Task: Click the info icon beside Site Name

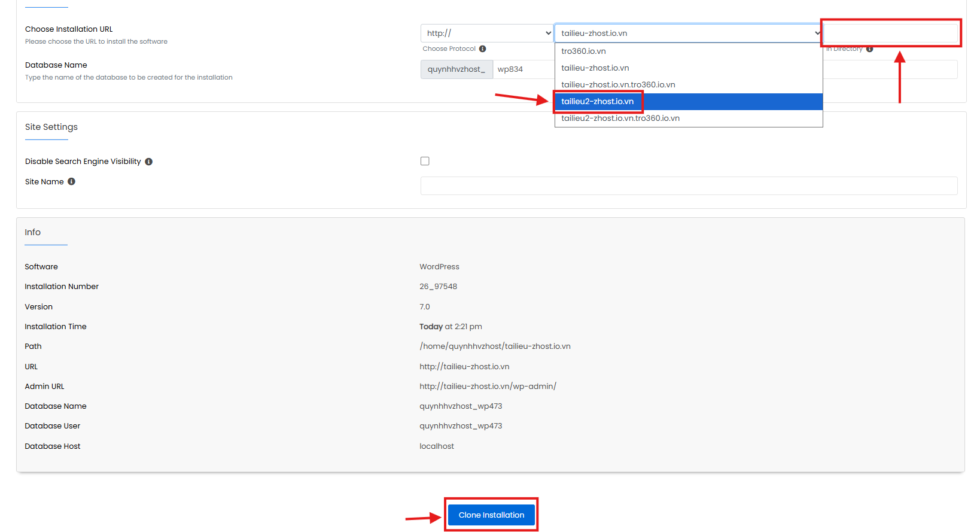Action: [x=71, y=181]
